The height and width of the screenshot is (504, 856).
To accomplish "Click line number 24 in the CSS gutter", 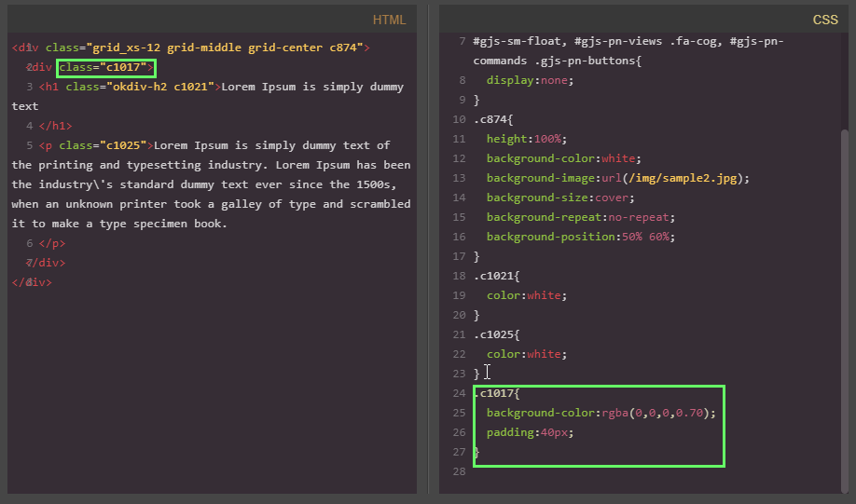I will (x=459, y=393).
